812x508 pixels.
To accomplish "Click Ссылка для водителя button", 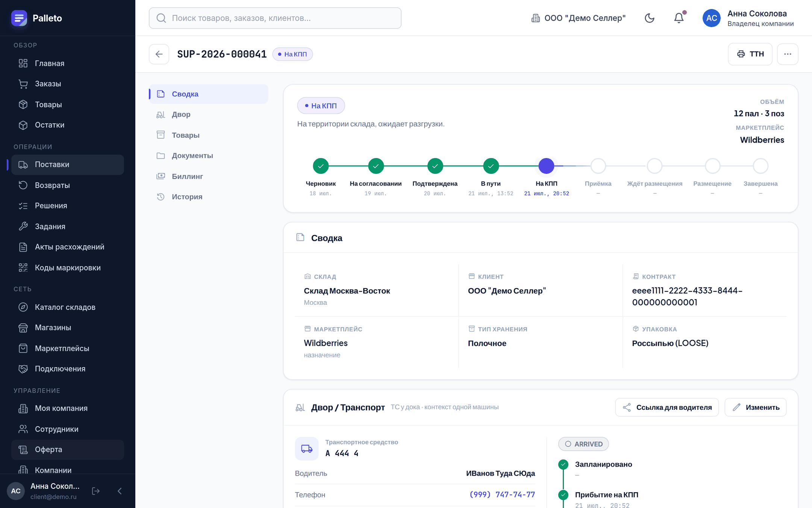I will click(x=667, y=407).
